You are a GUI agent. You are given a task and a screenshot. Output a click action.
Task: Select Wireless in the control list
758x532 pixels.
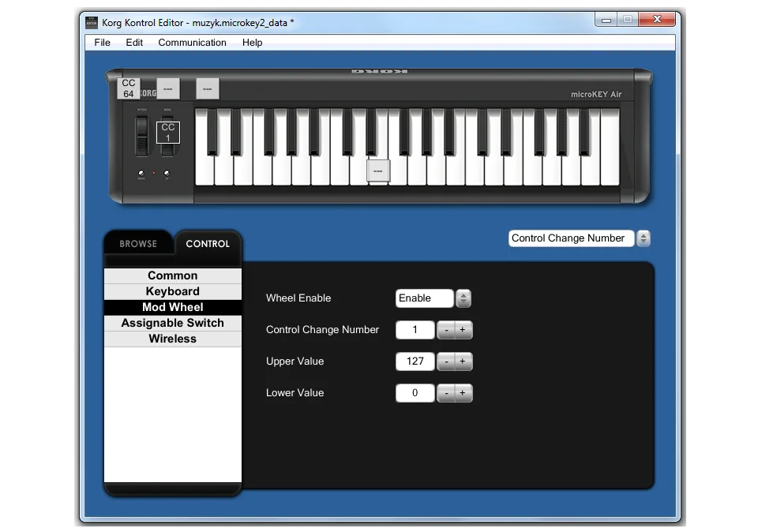click(x=173, y=339)
